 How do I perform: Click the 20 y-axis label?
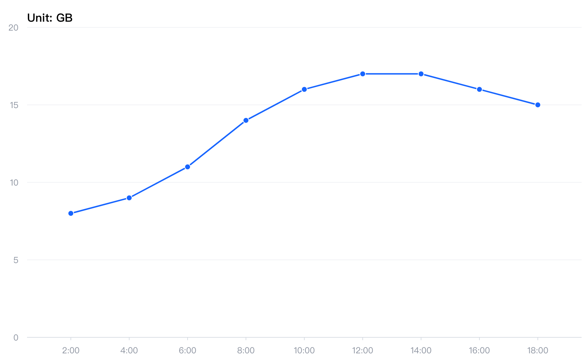(14, 27)
